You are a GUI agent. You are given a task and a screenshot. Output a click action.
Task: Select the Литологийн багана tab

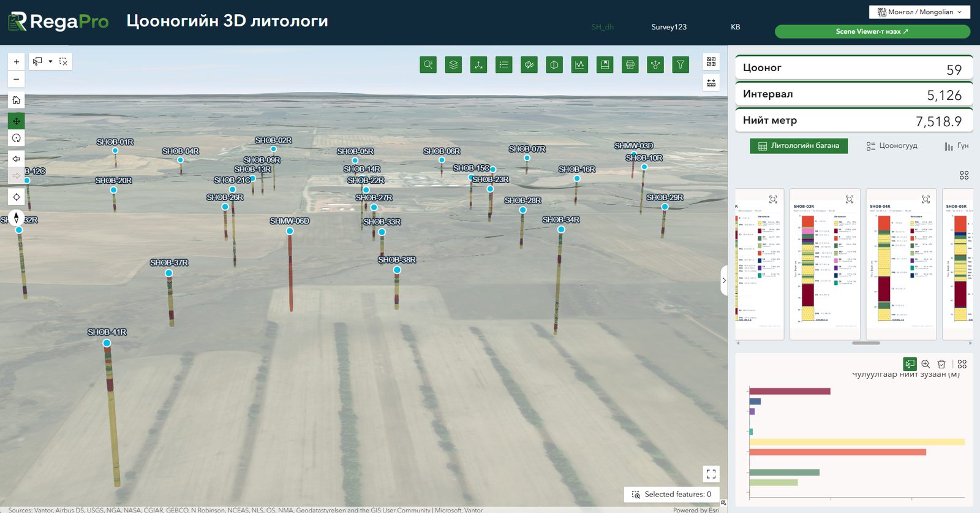click(x=799, y=146)
